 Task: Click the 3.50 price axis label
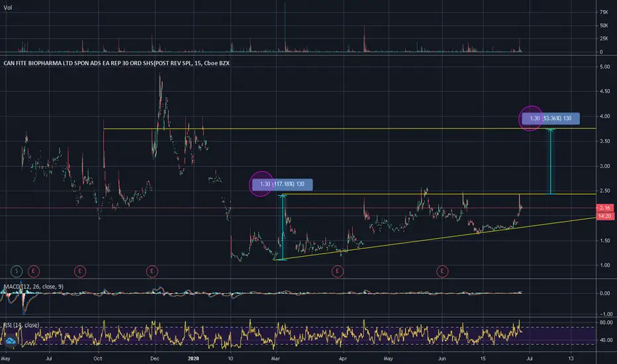604,141
